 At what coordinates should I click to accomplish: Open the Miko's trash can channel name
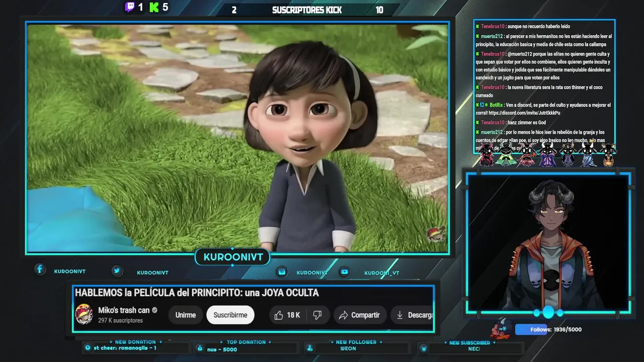coord(124,310)
